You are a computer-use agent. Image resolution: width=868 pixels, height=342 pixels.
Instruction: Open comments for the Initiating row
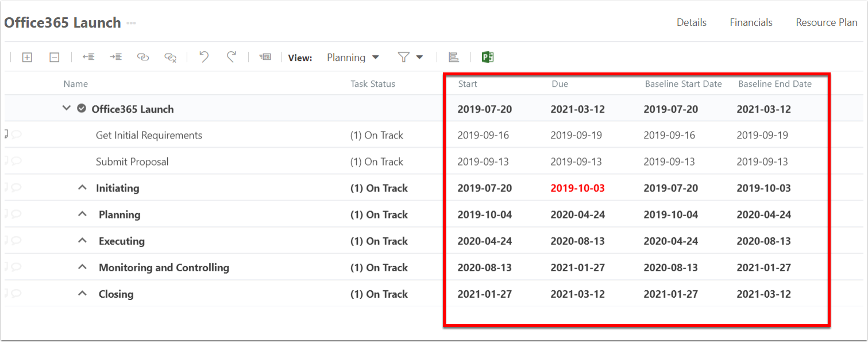coord(17,187)
